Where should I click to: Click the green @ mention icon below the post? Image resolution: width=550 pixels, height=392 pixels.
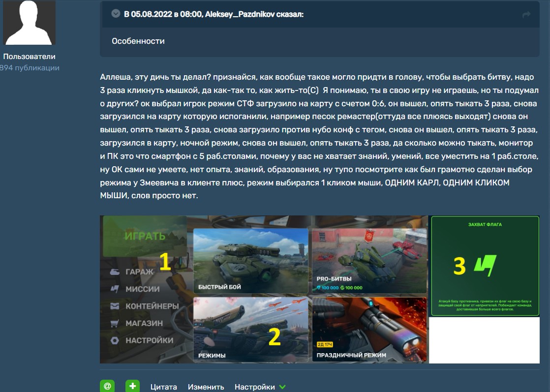coord(108,386)
